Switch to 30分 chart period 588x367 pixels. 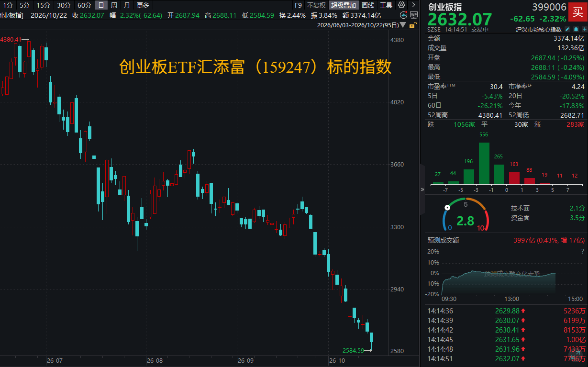64,5
